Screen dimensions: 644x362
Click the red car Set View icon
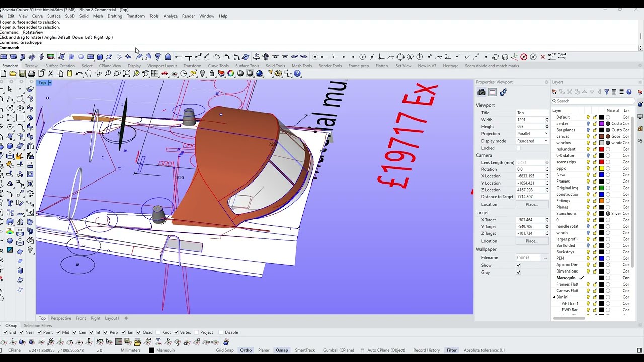click(165, 74)
